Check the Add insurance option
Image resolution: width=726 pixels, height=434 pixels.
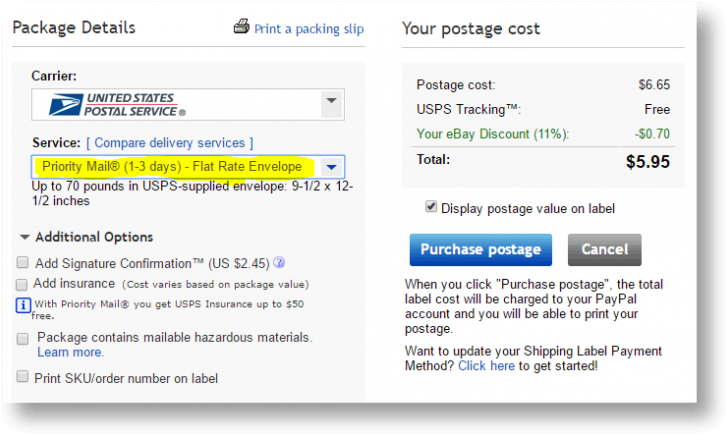point(22,284)
